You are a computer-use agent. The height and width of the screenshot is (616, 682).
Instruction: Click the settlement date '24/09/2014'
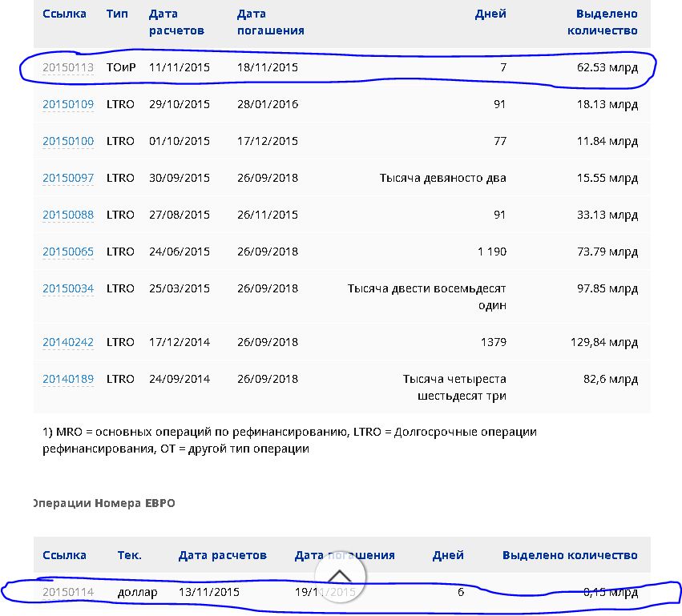pyautogui.click(x=180, y=380)
